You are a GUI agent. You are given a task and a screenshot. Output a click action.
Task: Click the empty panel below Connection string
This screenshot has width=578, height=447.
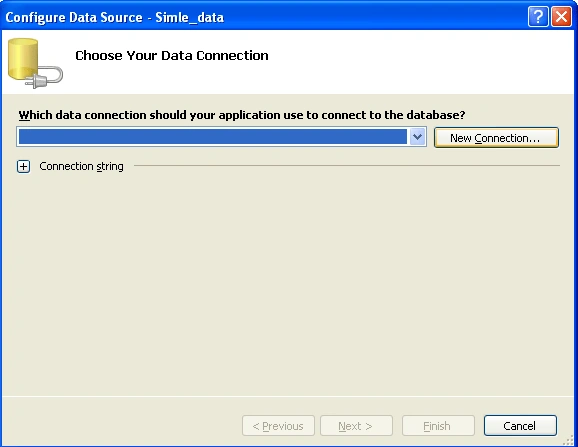288,284
